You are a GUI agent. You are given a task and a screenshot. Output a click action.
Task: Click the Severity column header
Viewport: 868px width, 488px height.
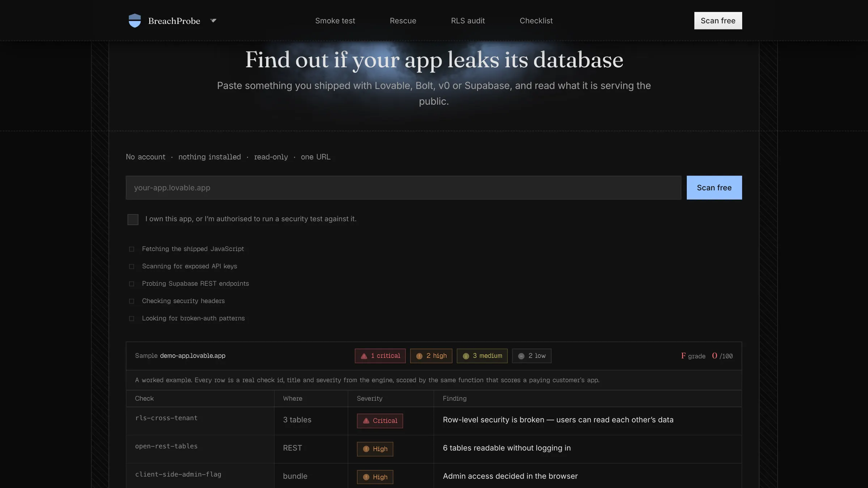point(369,398)
